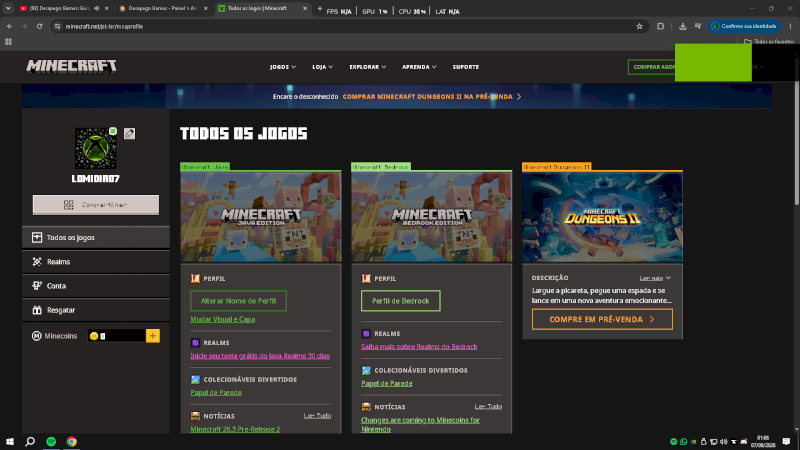
Task: Click the Perfil de Bedrock button
Action: click(401, 301)
